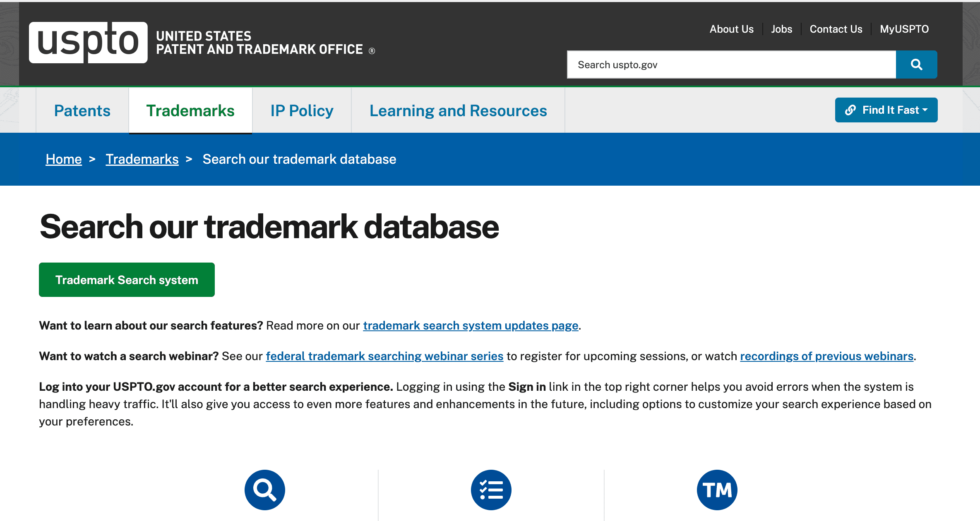
Task: Launch the Trademark Search system button
Action: click(127, 280)
